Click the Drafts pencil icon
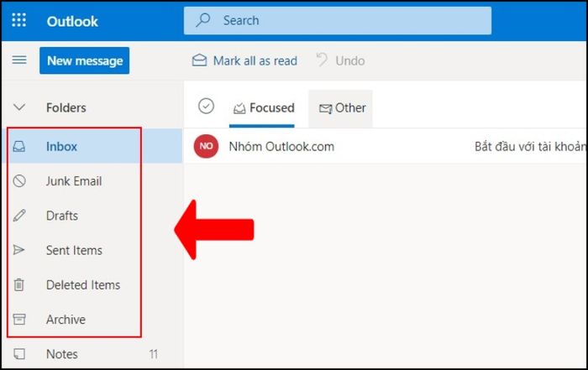Viewport: 588px width, 370px height. tap(19, 216)
